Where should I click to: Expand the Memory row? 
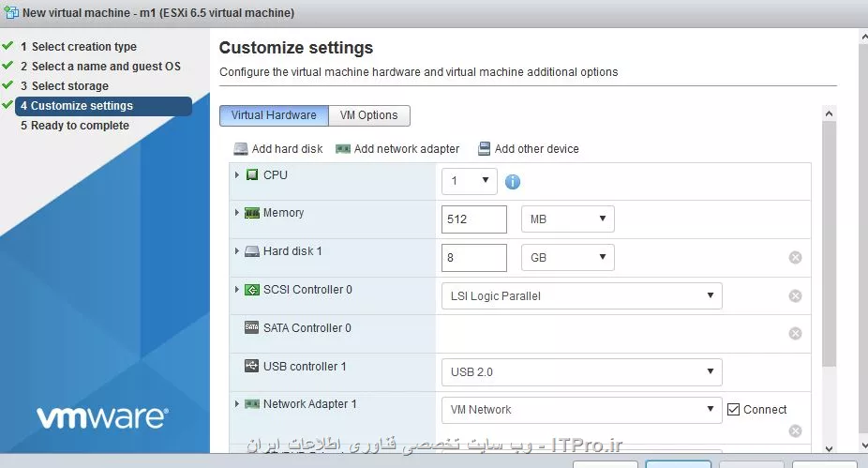pos(237,213)
